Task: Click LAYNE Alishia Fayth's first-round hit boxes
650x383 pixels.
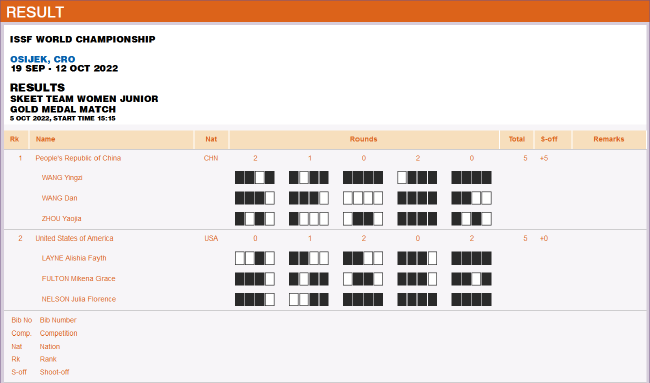Action: [255, 258]
